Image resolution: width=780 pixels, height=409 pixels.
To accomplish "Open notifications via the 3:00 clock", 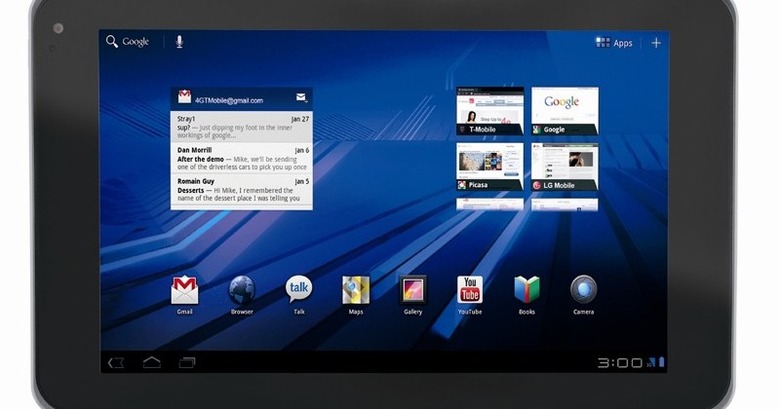I will 620,363.
